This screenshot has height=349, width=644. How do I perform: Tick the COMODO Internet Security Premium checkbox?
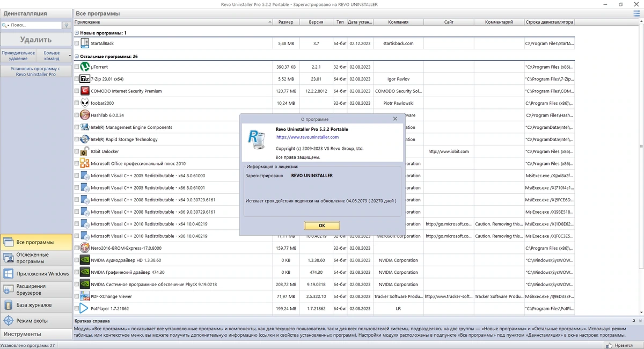(77, 91)
